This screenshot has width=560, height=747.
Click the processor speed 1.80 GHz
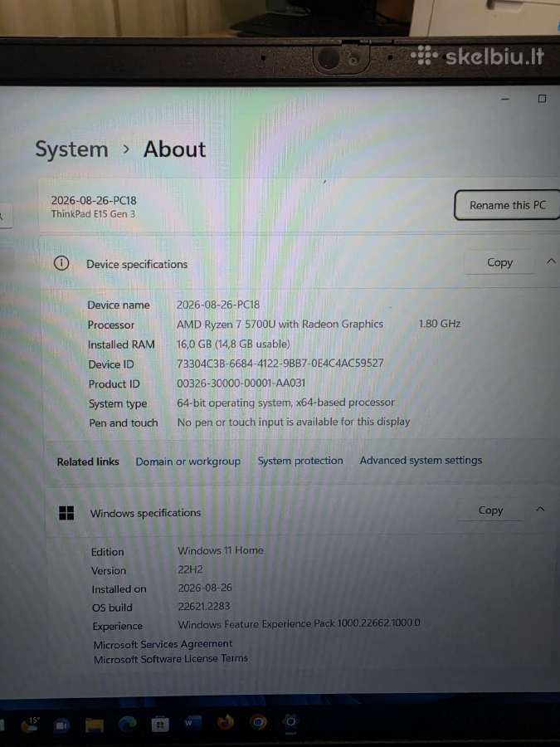440,324
